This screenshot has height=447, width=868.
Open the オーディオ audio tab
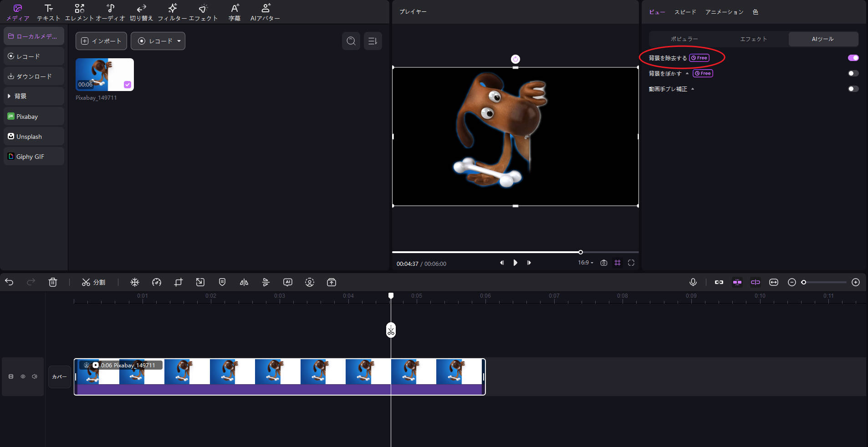[110, 13]
